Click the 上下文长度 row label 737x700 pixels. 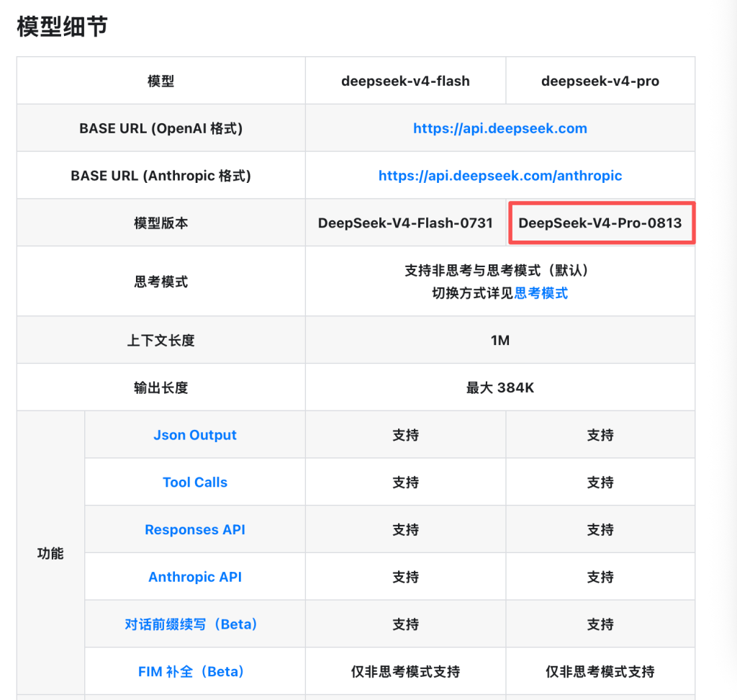[160, 340]
